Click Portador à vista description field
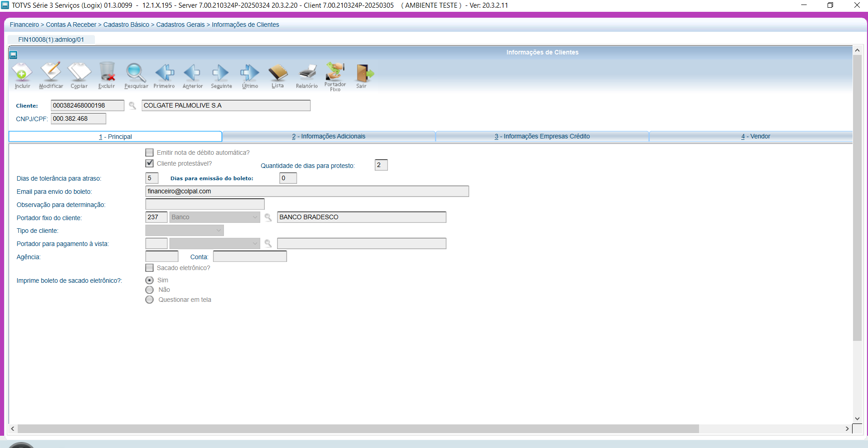868x448 pixels. pos(362,244)
